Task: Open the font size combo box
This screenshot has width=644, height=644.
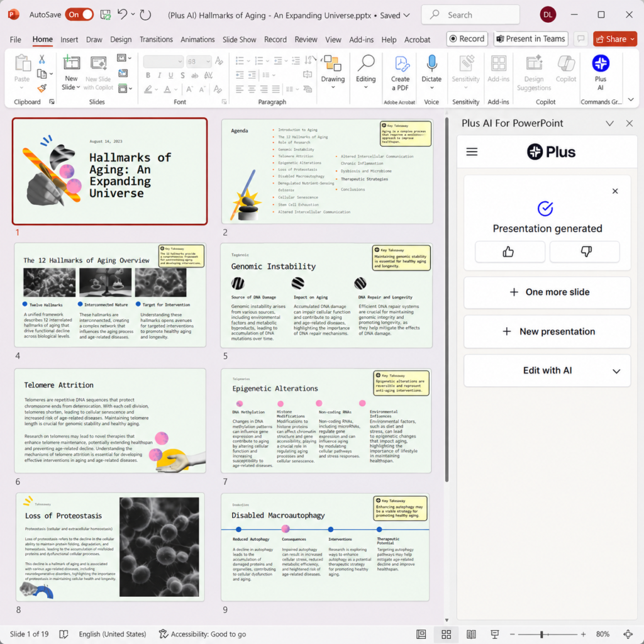Action: tap(198, 62)
